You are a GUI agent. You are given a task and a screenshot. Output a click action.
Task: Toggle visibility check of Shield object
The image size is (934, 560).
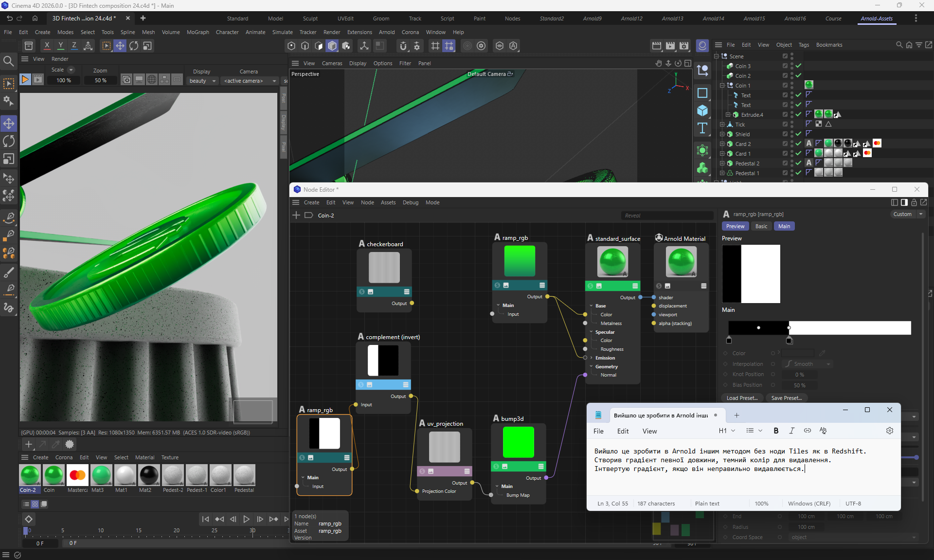(x=798, y=134)
